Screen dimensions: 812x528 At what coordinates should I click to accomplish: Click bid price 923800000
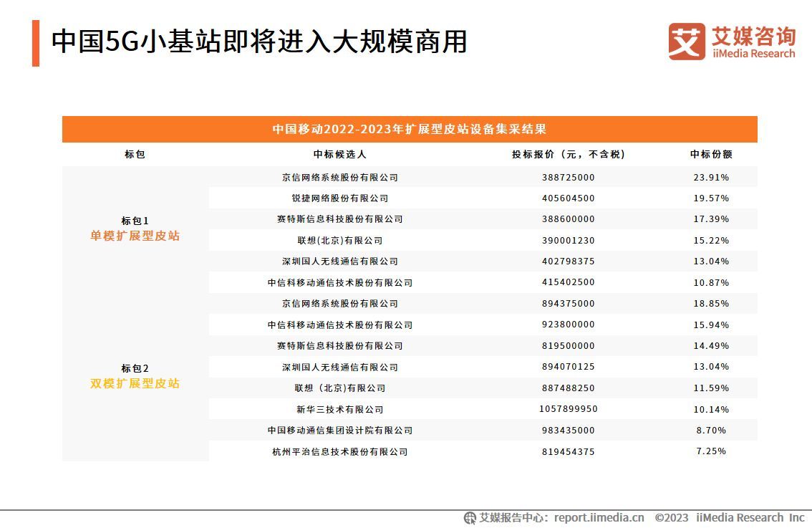tap(569, 325)
